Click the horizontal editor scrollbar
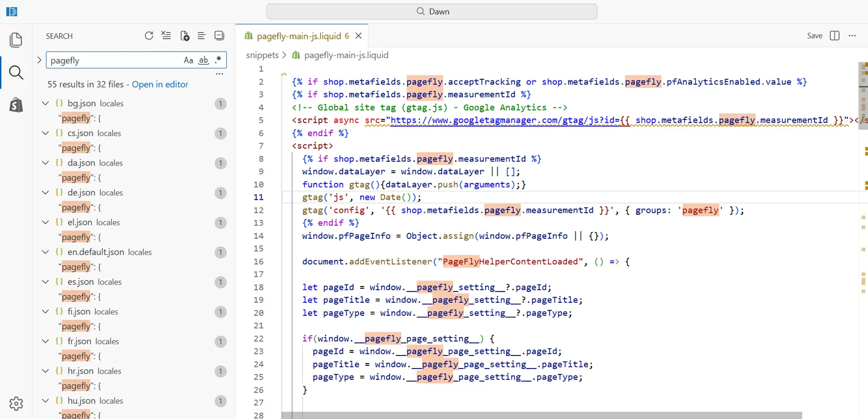 point(541,415)
